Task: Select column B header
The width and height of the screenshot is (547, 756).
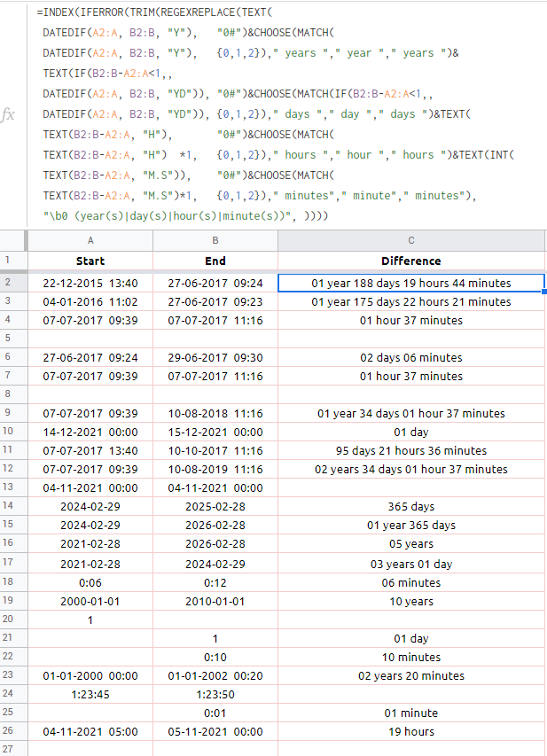Action: point(215,240)
